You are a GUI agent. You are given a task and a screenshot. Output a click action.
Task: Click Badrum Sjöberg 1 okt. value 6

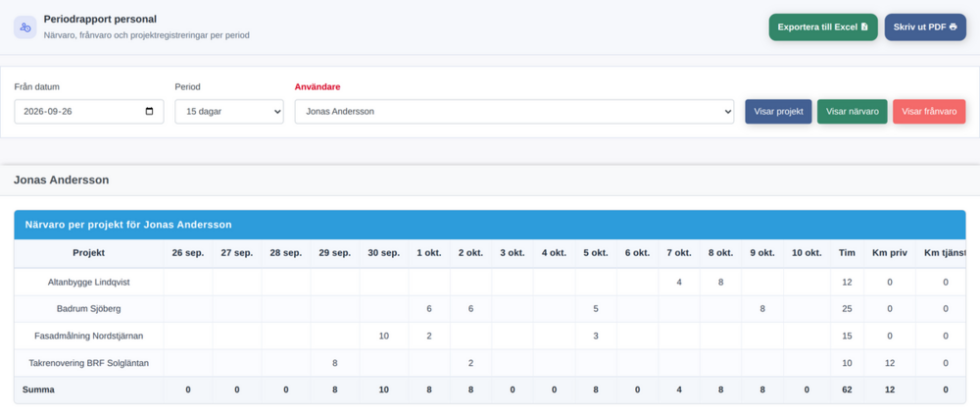pos(429,309)
